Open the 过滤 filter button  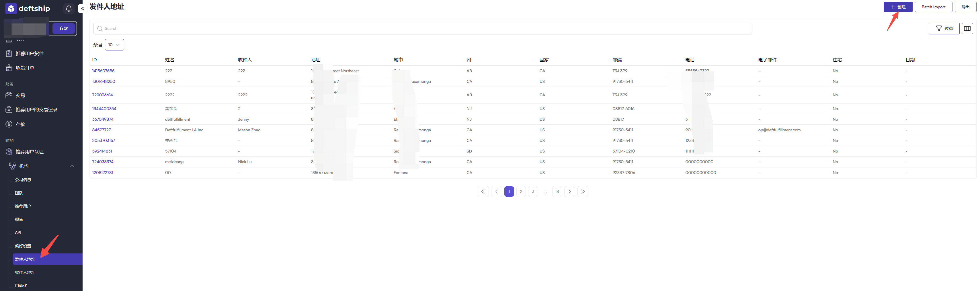coord(944,29)
